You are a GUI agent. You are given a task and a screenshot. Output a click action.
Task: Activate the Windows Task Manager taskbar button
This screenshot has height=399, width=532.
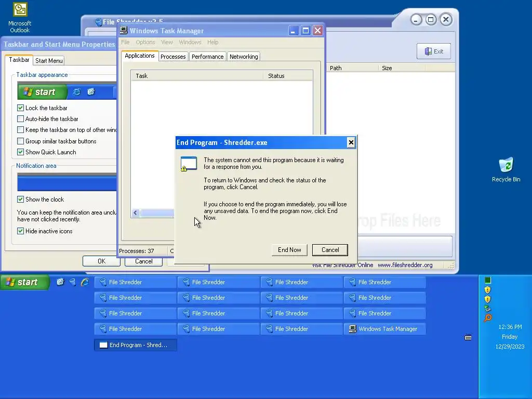click(385, 329)
